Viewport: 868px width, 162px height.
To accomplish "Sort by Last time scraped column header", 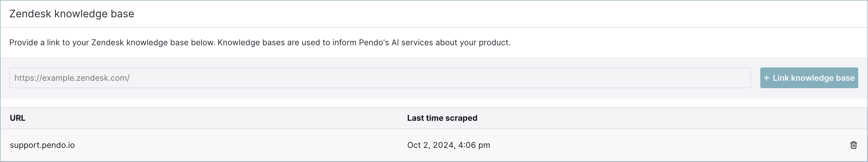I will [x=442, y=118].
